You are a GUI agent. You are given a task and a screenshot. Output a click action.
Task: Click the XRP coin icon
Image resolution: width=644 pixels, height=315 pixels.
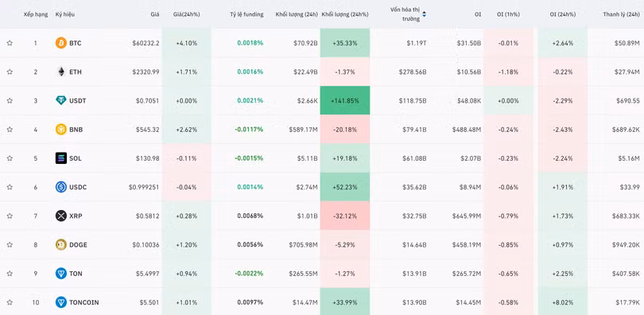click(x=60, y=216)
